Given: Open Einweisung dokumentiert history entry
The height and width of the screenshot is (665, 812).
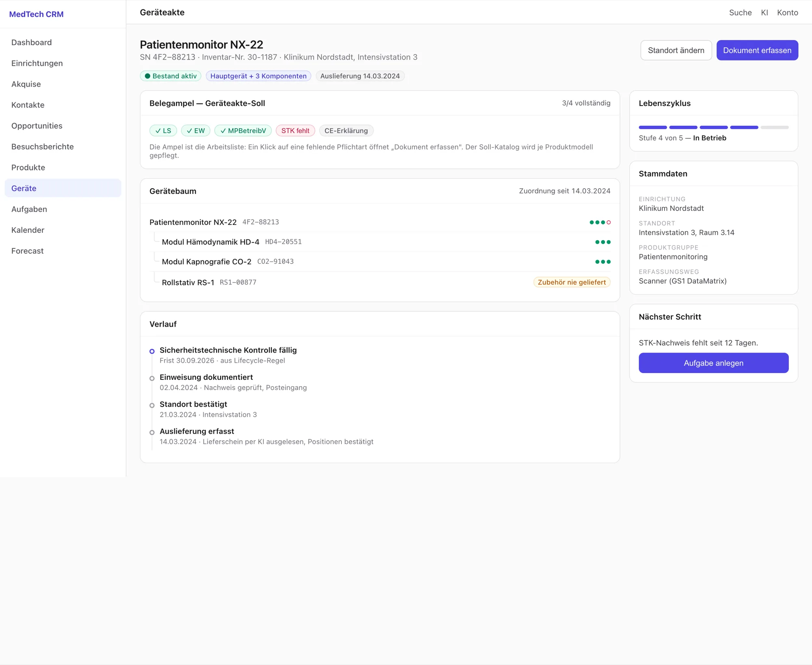Looking at the screenshot, I should pyautogui.click(x=233, y=382).
